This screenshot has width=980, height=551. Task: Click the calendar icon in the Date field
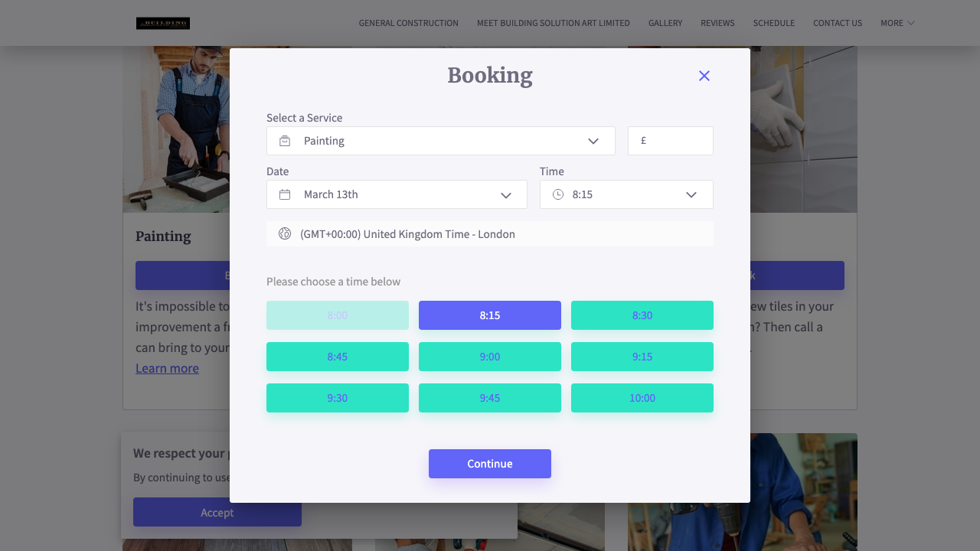click(284, 194)
